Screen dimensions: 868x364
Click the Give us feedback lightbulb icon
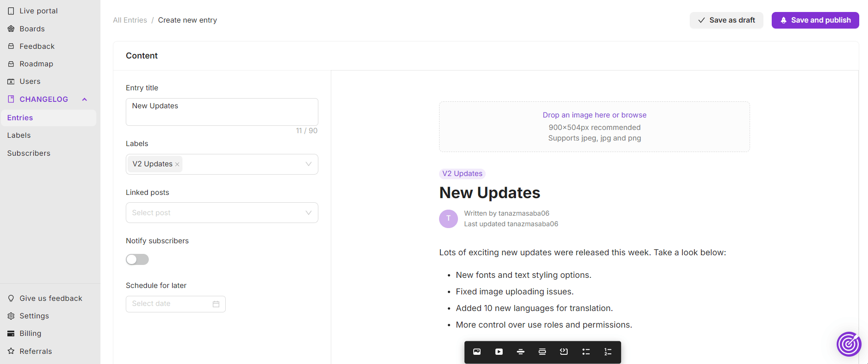(11, 298)
